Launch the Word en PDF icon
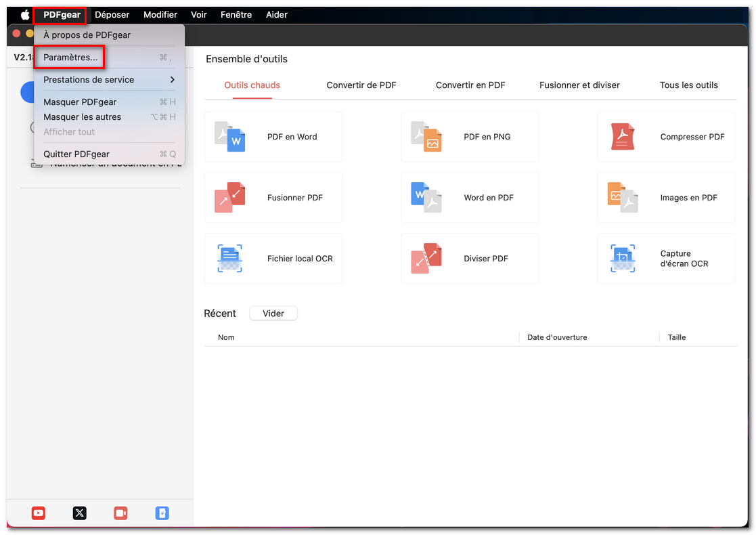 click(x=426, y=198)
